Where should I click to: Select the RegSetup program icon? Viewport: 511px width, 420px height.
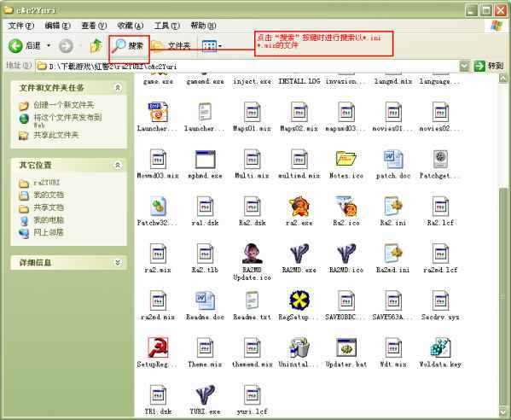tap(299, 300)
